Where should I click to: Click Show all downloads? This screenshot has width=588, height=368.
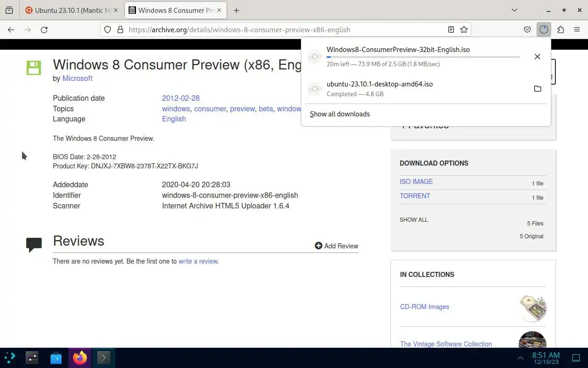point(340,114)
